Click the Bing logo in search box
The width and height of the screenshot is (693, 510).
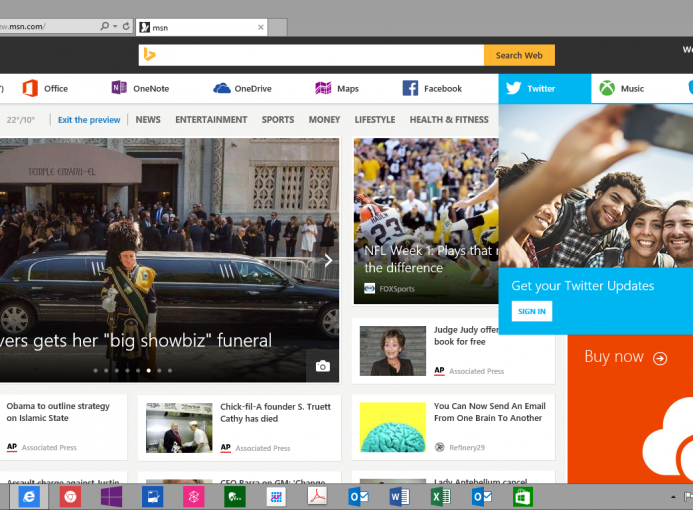pos(150,55)
